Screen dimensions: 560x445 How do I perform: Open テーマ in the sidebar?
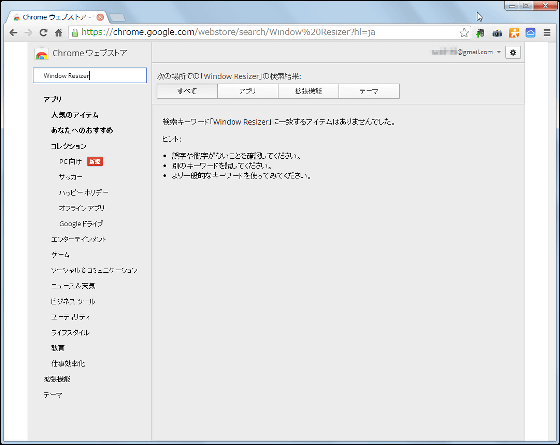click(53, 395)
